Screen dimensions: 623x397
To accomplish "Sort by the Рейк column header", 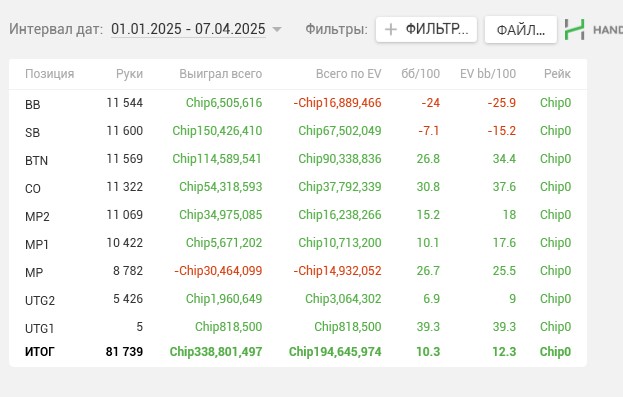I will (557, 74).
